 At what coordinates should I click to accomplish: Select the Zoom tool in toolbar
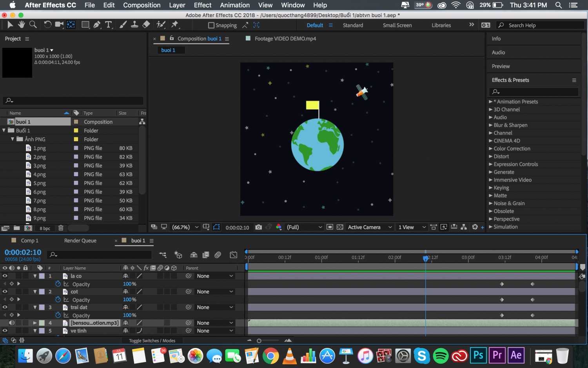(33, 25)
